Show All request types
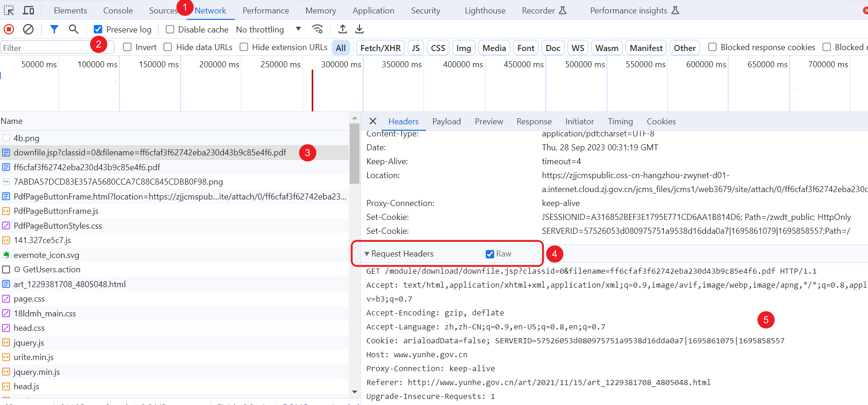Screen dimensions: 868x405 (341, 48)
